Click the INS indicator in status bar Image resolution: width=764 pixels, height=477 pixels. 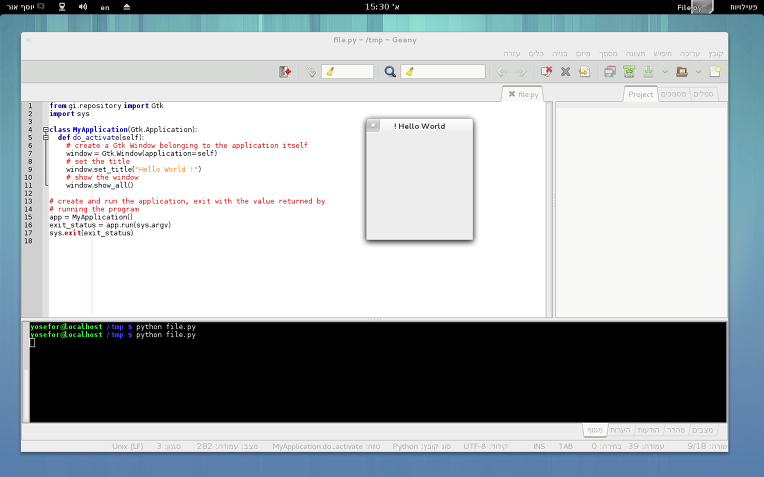tap(539, 446)
